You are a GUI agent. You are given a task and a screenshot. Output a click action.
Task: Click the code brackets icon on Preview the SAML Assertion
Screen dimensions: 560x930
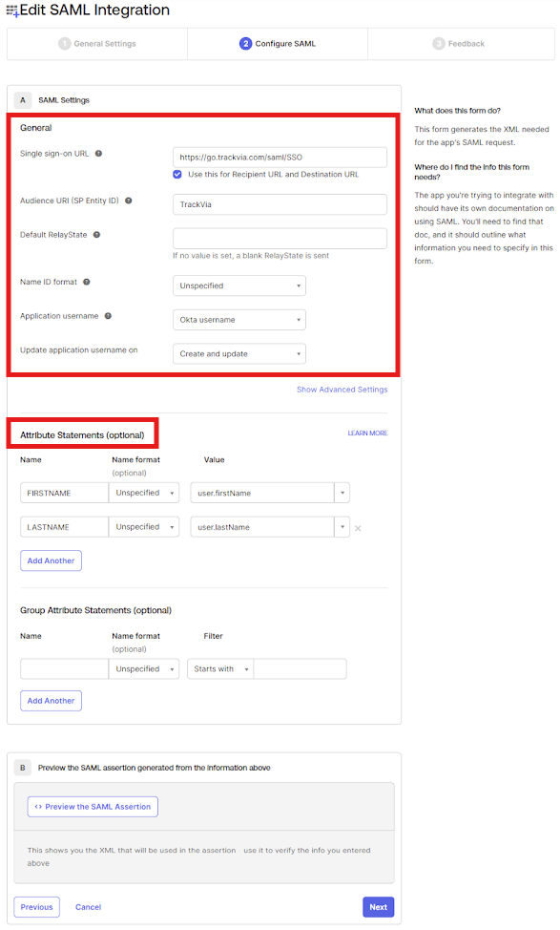[x=38, y=807]
